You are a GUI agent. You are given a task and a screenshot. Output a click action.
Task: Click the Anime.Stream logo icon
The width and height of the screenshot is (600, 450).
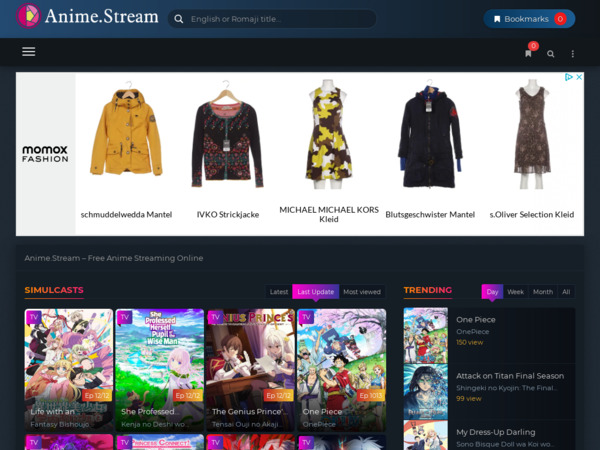28,16
